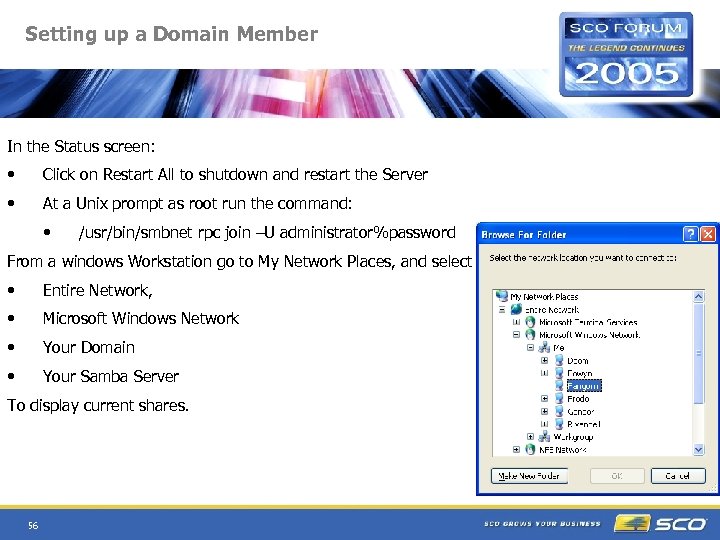Expand the Doom computer node
Image resolution: width=720 pixels, height=540 pixels.
[545, 360]
